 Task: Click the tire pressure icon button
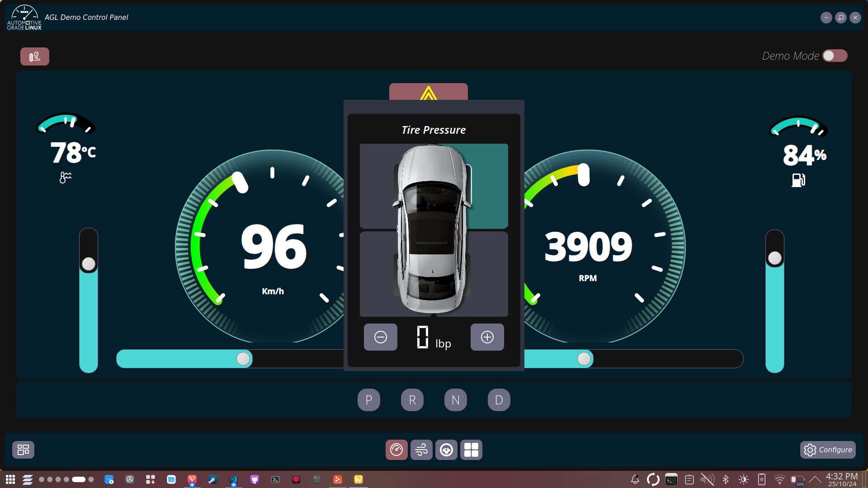coord(35,56)
